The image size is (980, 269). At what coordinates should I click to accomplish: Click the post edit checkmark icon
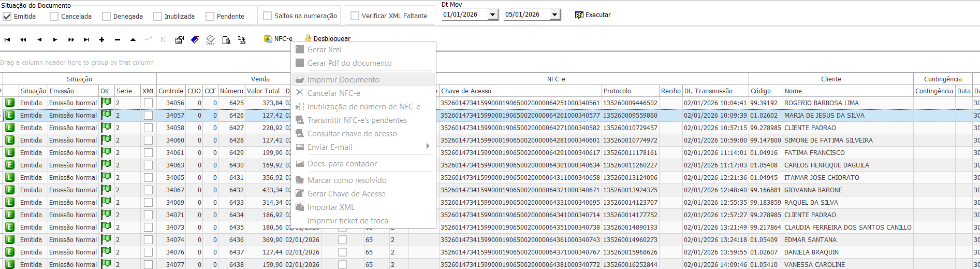click(x=149, y=39)
